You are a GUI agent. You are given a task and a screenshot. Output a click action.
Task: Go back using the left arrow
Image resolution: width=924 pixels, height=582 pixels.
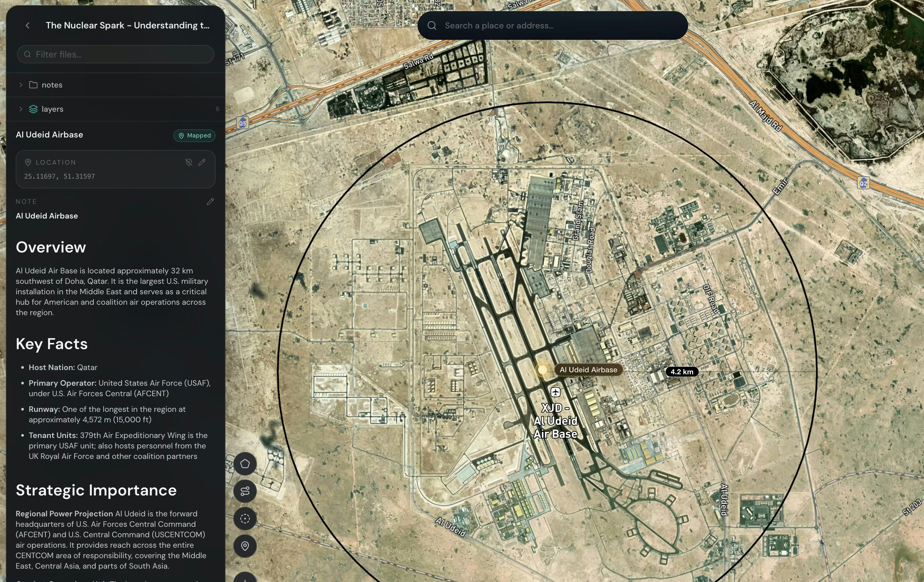coord(28,25)
